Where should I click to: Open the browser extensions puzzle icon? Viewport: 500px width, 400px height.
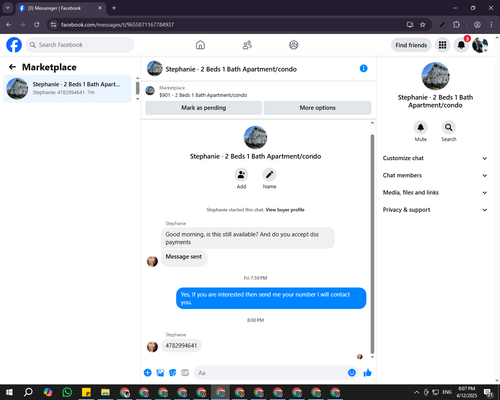[456, 25]
